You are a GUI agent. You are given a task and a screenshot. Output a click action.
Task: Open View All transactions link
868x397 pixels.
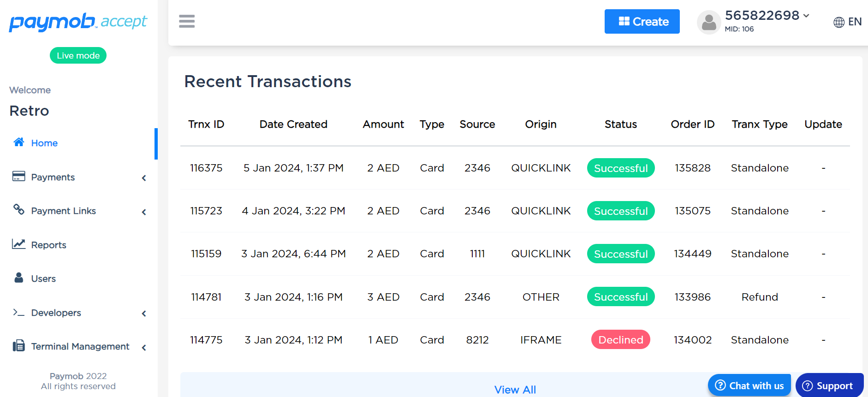[x=515, y=390]
